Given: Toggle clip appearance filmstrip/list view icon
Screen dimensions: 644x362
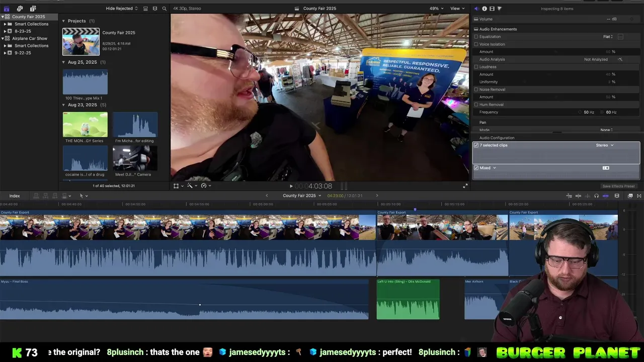Looking at the screenshot, I should 145,9.
